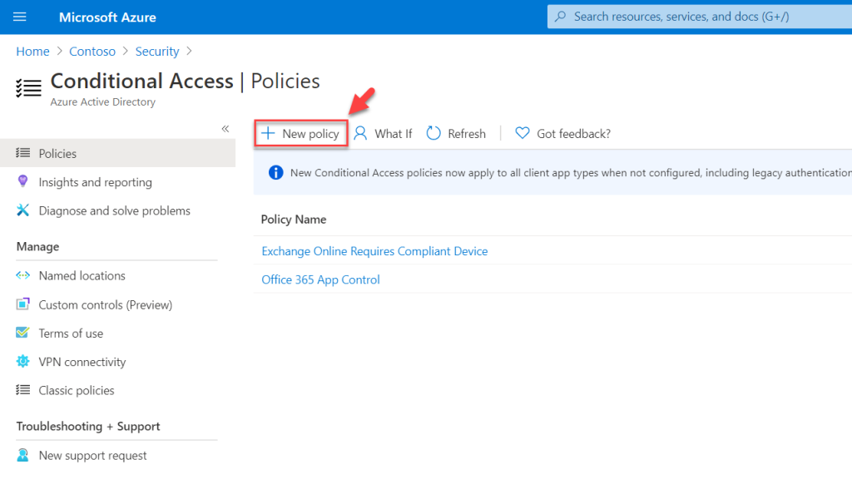
Task: Navigate to Security via breadcrumb
Action: pyautogui.click(x=157, y=51)
